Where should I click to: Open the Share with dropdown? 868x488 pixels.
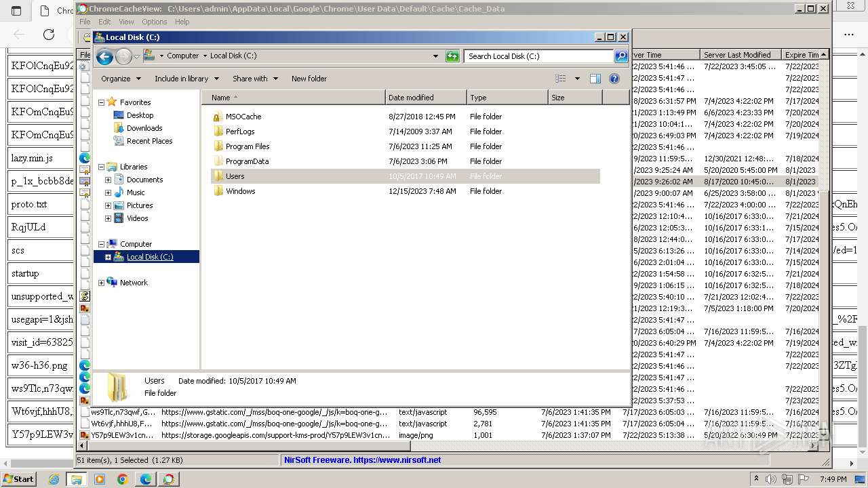255,79
